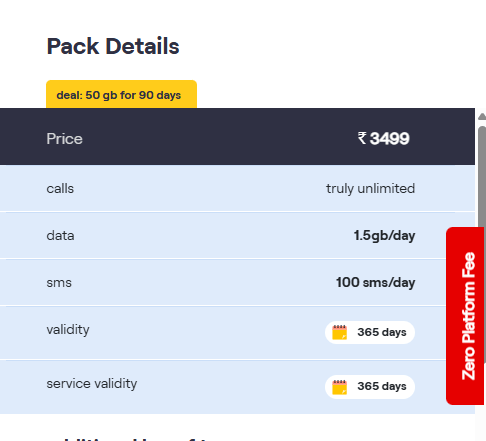Select the yellow deal 50 gb badge
The width and height of the screenshot is (486, 441).
coord(121,94)
